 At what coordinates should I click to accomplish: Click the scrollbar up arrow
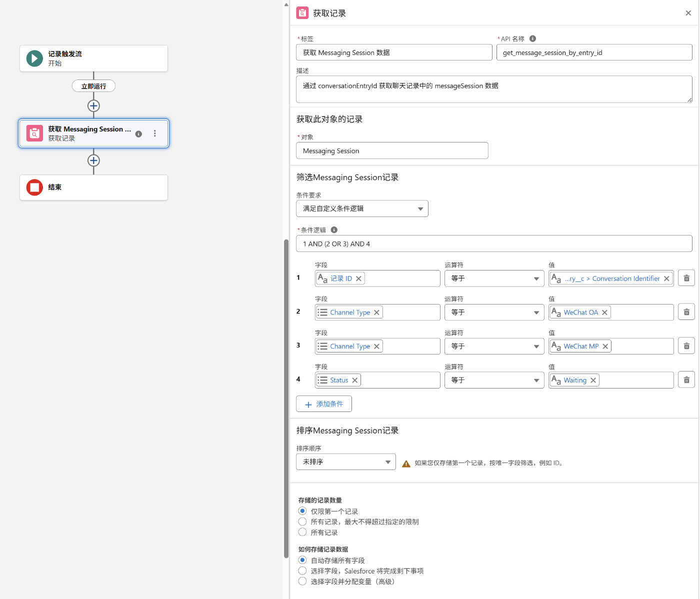coord(286,4)
